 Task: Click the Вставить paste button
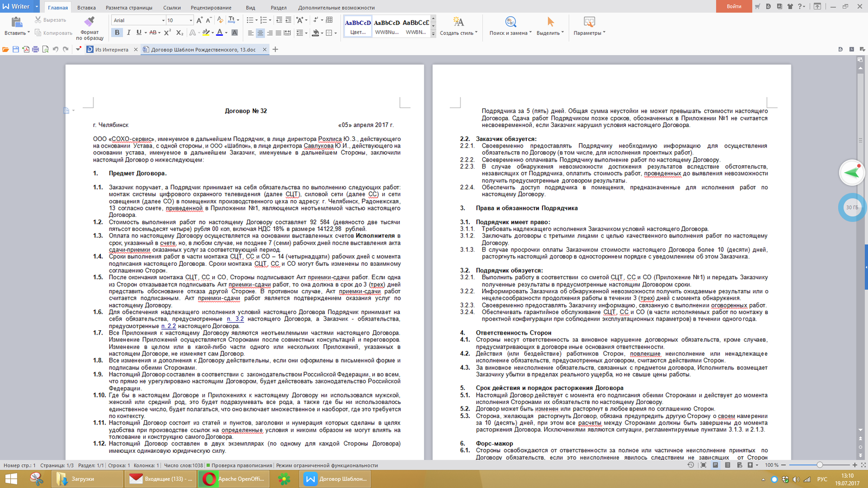pyautogui.click(x=17, y=25)
